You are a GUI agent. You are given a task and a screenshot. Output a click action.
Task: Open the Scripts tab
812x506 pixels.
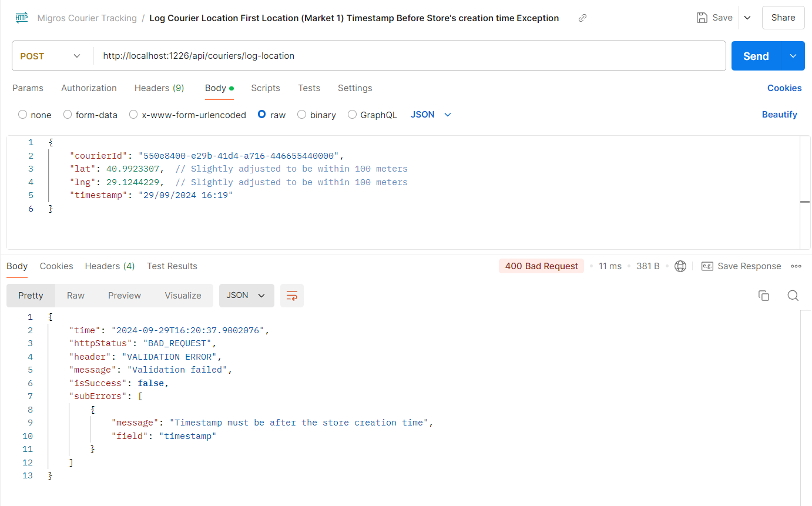tap(266, 88)
